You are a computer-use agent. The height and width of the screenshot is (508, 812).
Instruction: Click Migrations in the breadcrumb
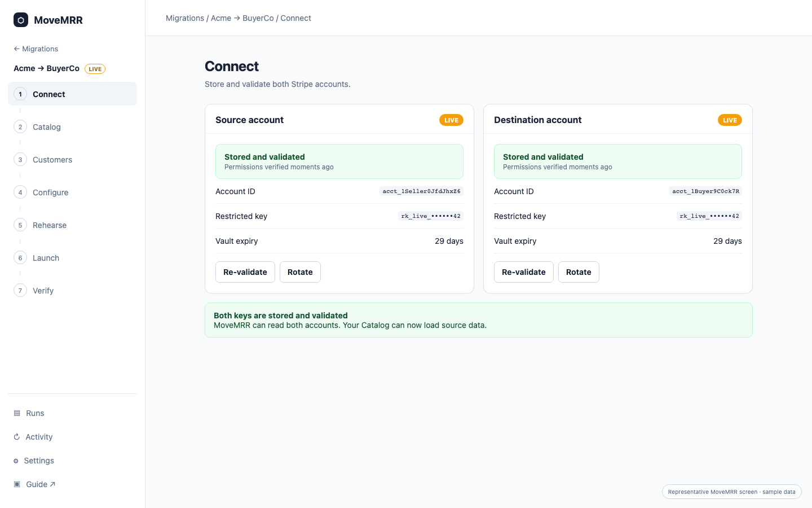(185, 18)
